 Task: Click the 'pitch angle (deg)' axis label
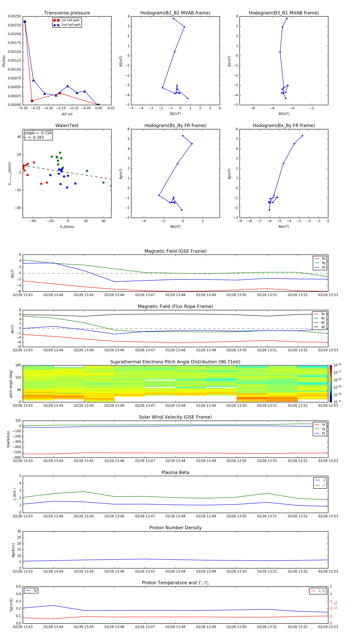(11, 383)
